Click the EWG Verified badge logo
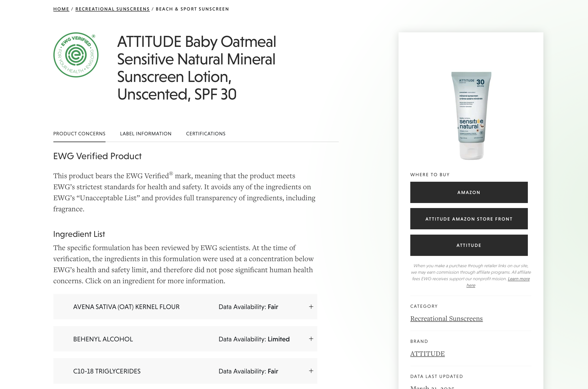This screenshot has height=389, width=588. coord(76,55)
